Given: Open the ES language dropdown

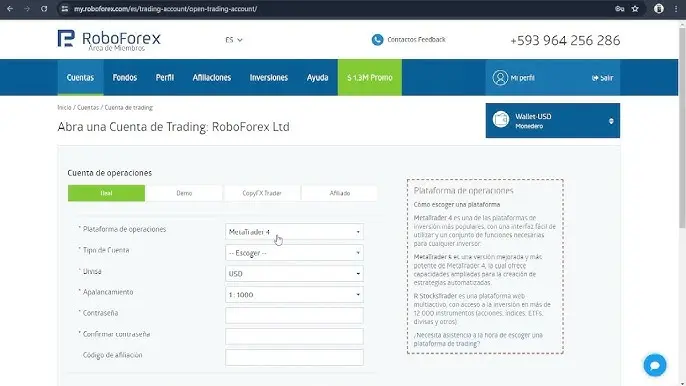Looking at the screenshot, I should point(234,40).
